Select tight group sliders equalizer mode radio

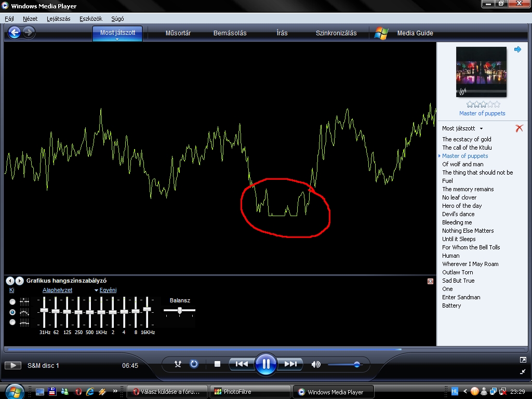12,322
